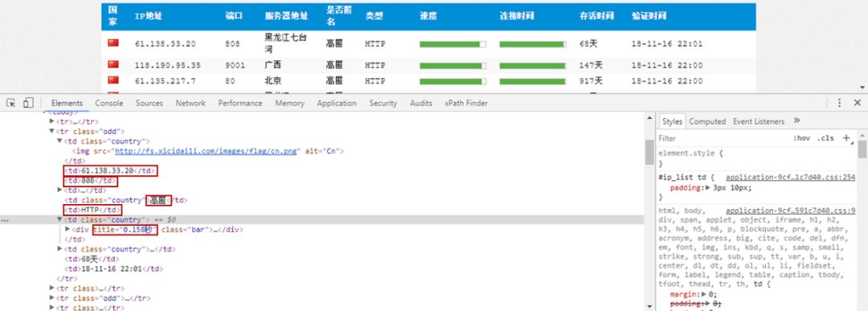
Task: Select the td 68天 DOM node
Action: [x=92, y=259]
